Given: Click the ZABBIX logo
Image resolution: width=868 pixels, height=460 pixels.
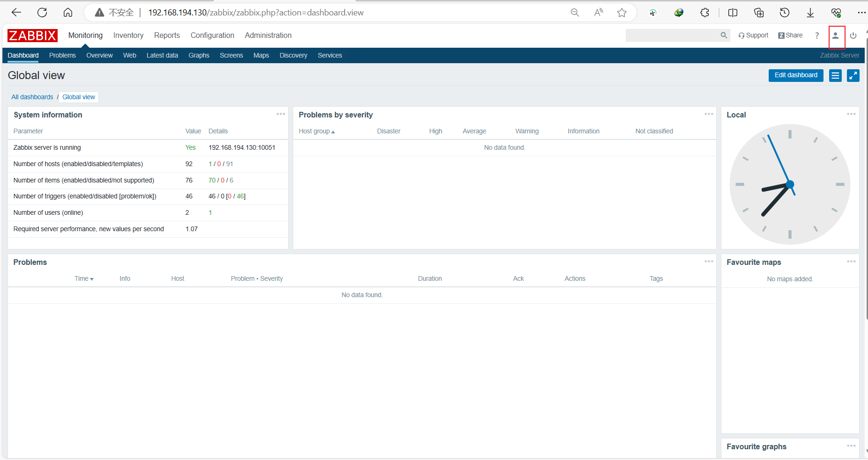Looking at the screenshot, I should coord(32,36).
